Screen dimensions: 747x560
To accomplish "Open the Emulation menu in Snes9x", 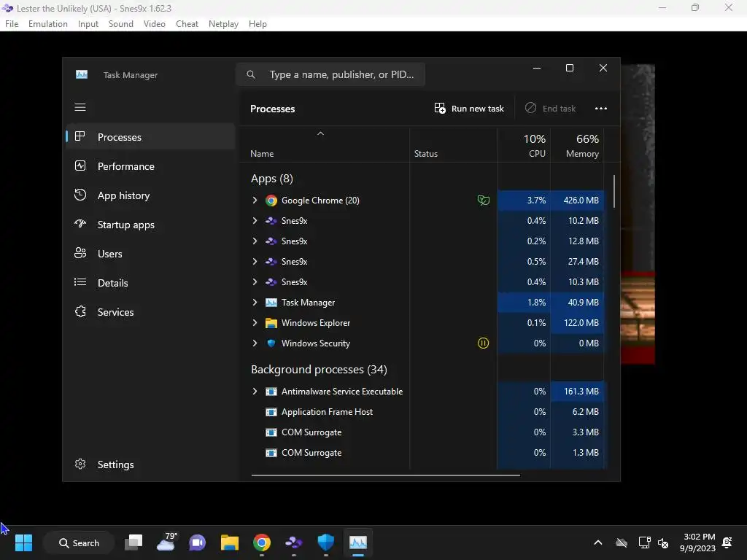I will click(x=47, y=24).
